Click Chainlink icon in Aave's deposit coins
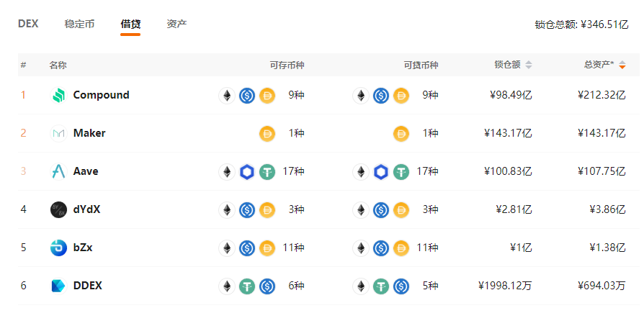 coord(247,172)
